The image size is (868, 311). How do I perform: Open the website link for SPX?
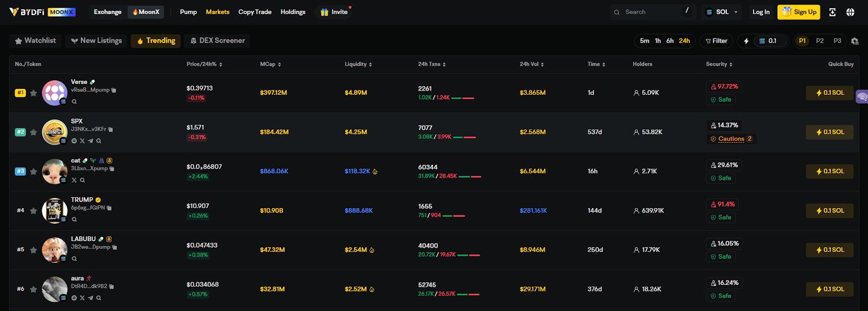(74, 141)
